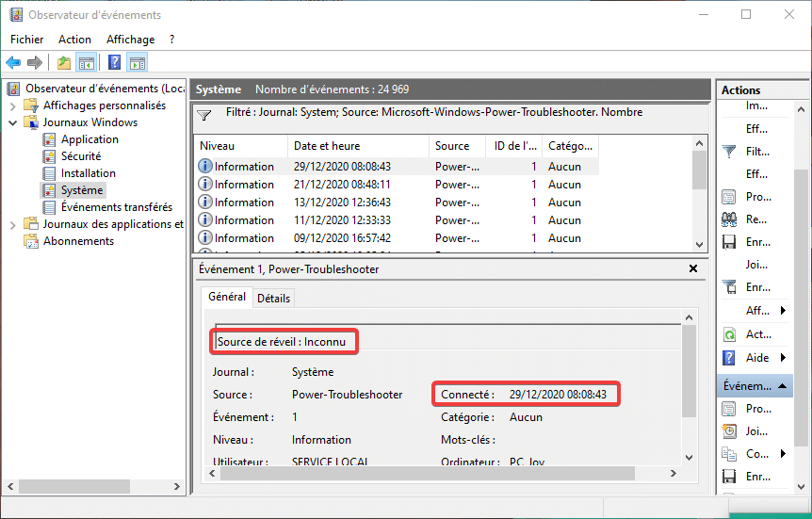Image resolution: width=812 pixels, height=519 pixels.
Task: Collapse the Événement section in Actions pane
Action: [784, 386]
